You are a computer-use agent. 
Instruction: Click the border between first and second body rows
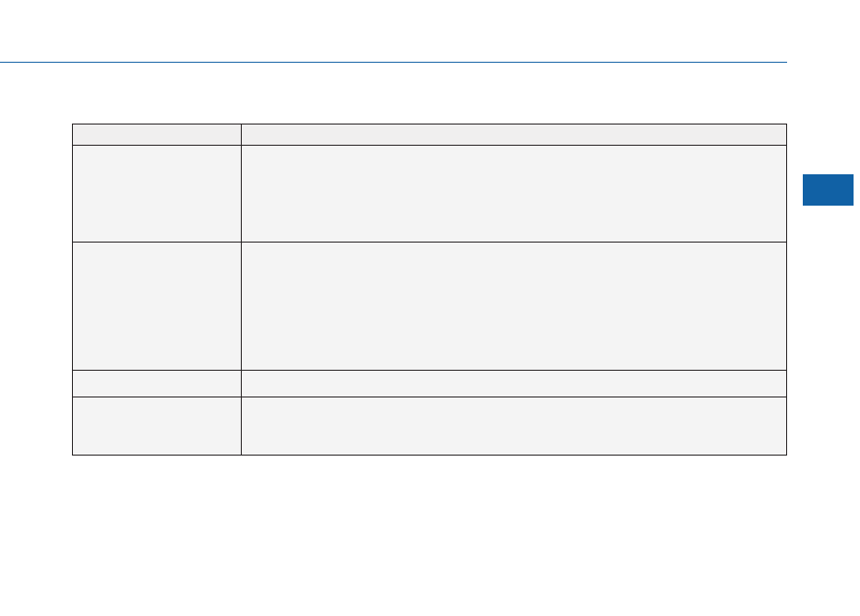coord(429,242)
